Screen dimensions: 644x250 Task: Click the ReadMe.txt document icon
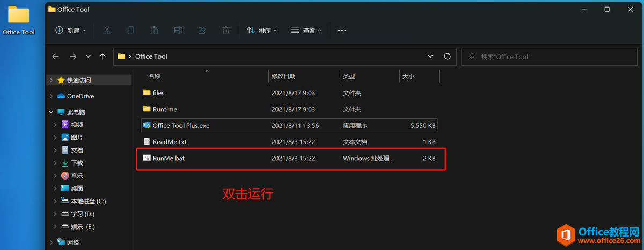coord(147,142)
